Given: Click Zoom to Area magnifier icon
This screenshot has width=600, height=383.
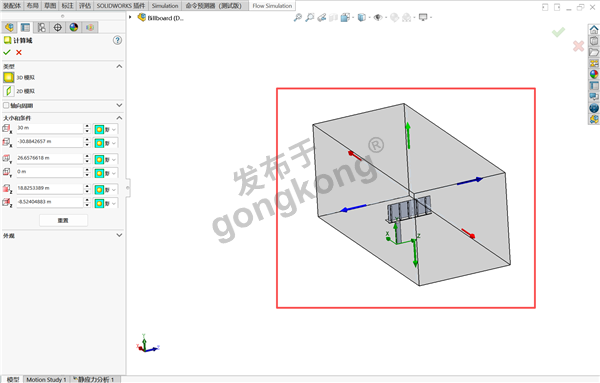Looking at the screenshot, I should pos(310,18).
